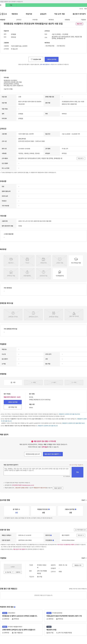
Task: Open the 취업지원 top menu
Action: tap(29, 14)
